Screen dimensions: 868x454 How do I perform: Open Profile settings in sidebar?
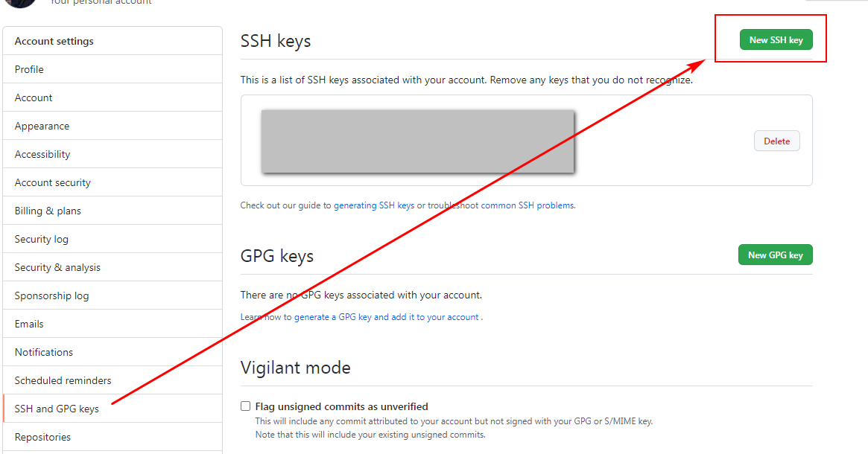[x=113, y=69]
